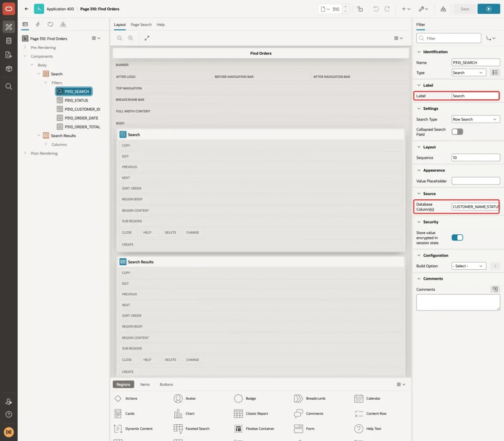This screenshot has height=441, width=504.
Task: Open the Build Option select list
Action: (x=469, y=266)
